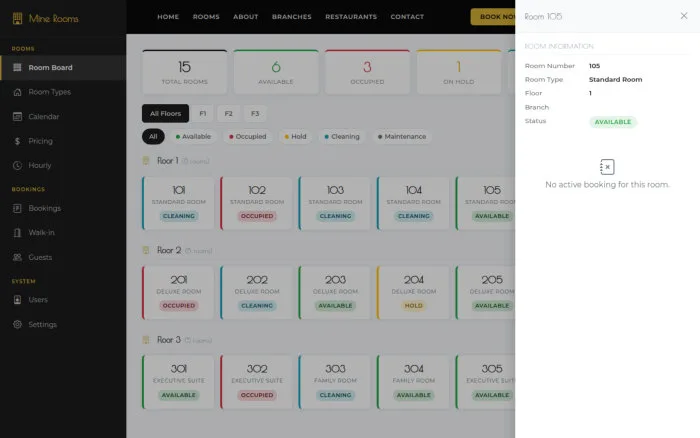Click the Hourly clock icon
Screen dimensions: 700x438
17,165
